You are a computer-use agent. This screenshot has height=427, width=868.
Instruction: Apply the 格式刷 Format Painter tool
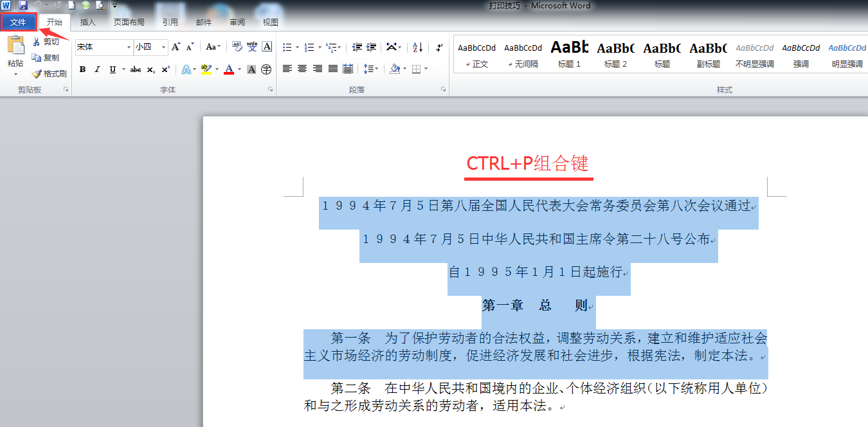pyautogui.click(x=48, y=73)
